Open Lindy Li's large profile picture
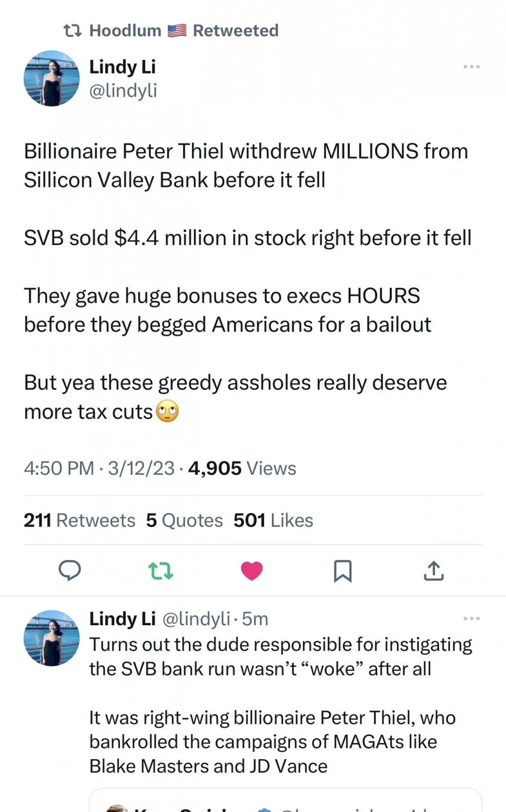Screen dimensions: 506x812 [x=52, y=78]
